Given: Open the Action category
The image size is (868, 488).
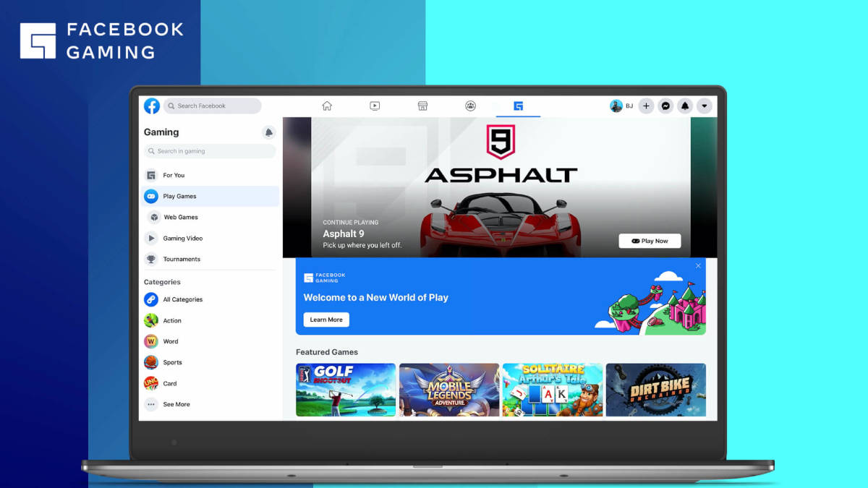Looking at the screenshot, I should point(209,320).
